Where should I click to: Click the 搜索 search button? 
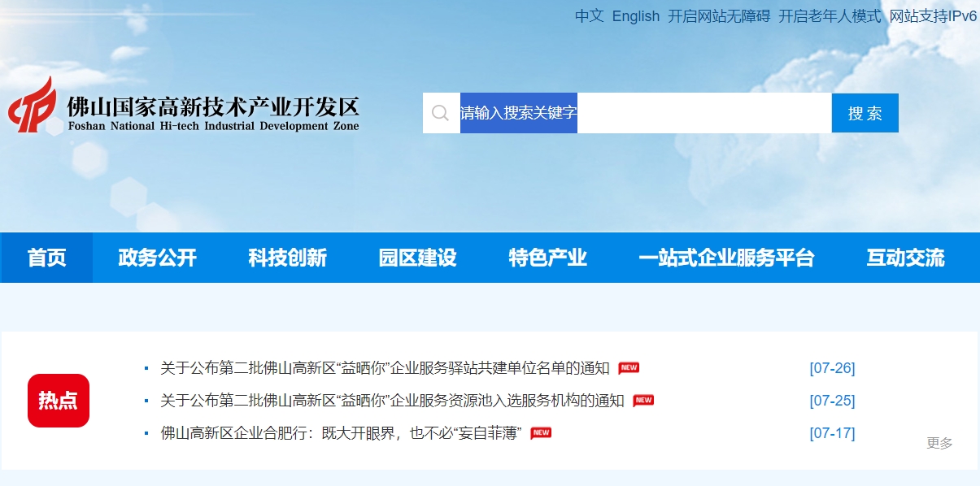[x=865, y=112]
